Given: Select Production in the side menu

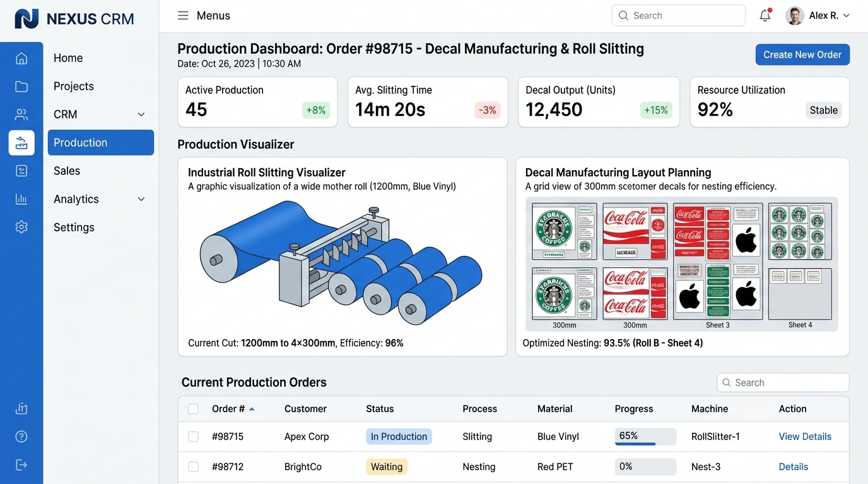Looking at the screenshot, I should tap(101, 142).
